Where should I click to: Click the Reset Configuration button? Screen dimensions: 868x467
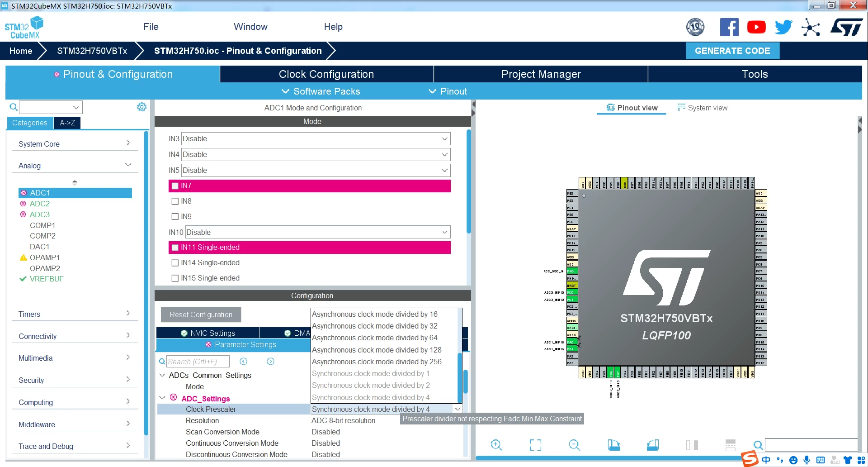(201, 315)
